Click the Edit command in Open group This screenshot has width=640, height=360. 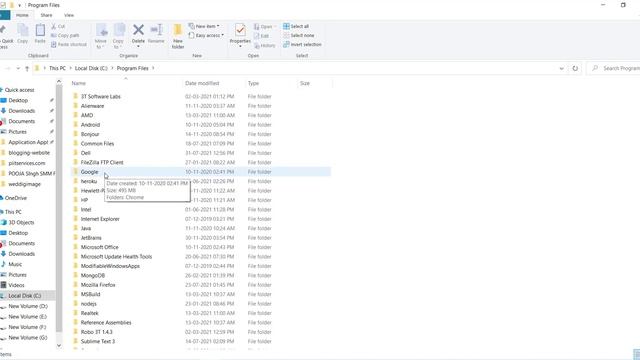[262, 36]
